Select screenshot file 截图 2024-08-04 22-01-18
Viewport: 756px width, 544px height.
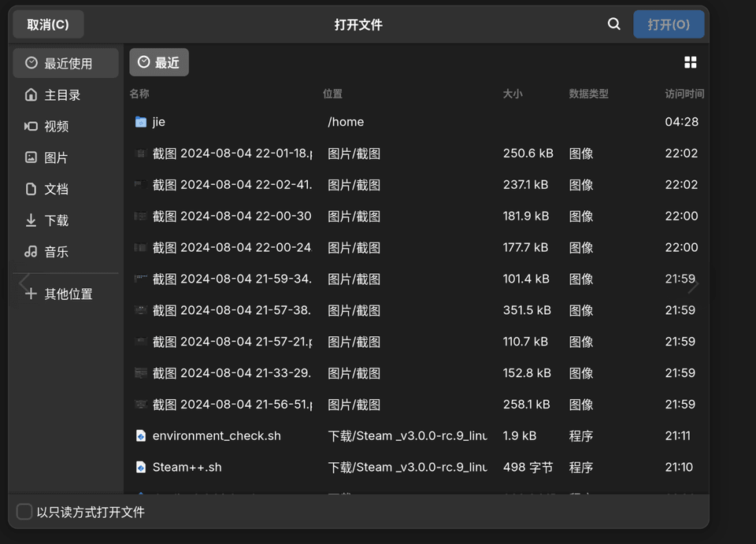[x=232, y=154]
